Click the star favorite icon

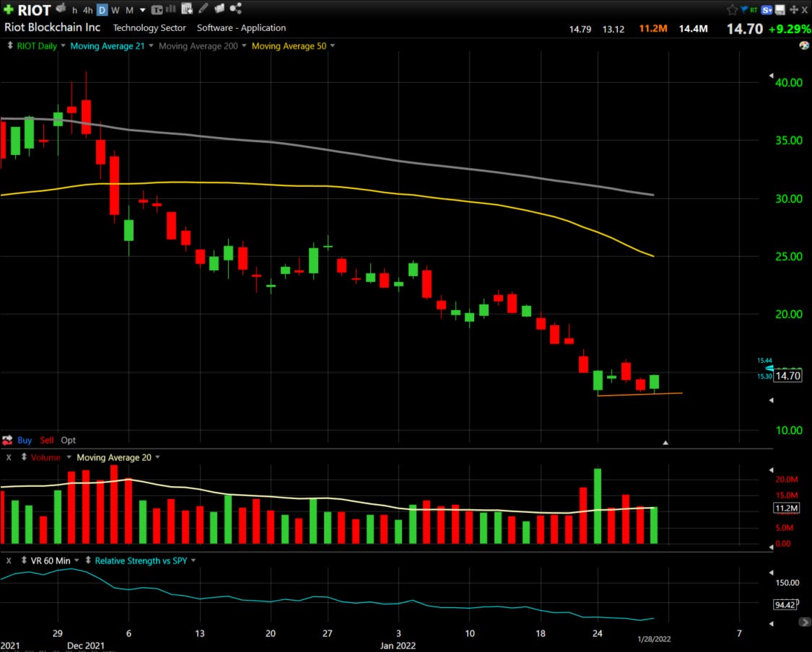(x=732, y=9)
